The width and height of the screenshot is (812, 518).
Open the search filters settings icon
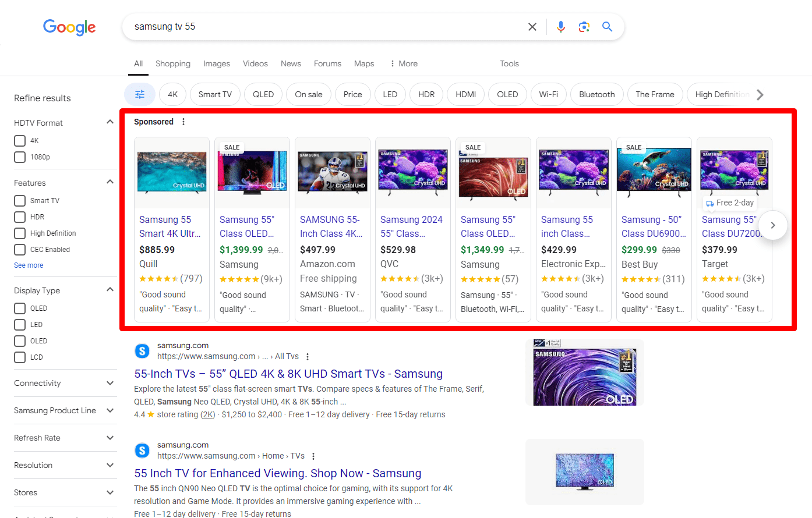point(140,94)
